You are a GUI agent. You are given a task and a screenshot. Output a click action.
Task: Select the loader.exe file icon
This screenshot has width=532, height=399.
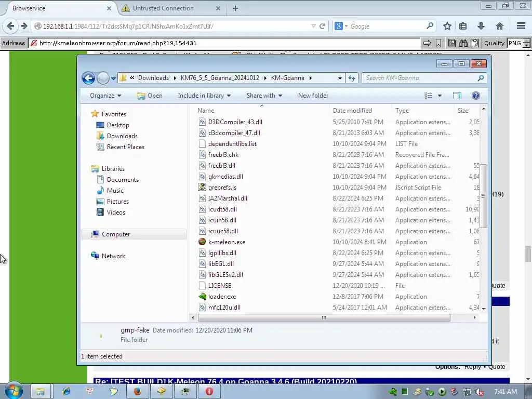click(202, 296)
